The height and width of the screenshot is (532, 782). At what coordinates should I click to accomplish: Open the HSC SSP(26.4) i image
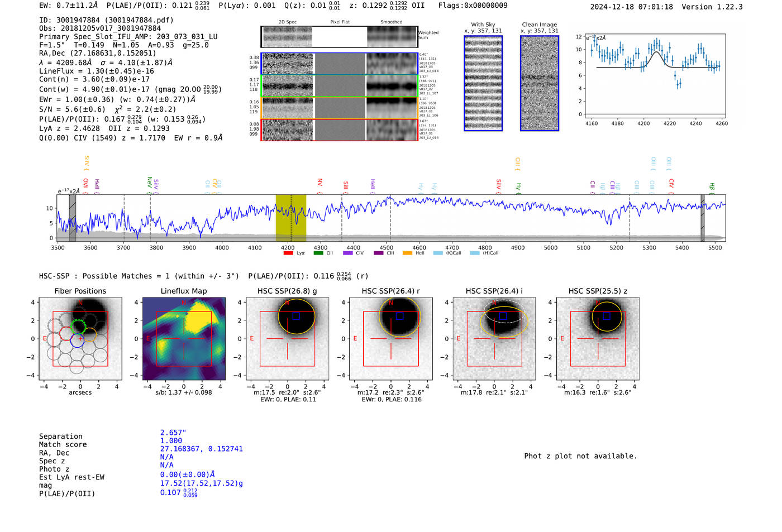pyautogui.click(x=494, y=339)
